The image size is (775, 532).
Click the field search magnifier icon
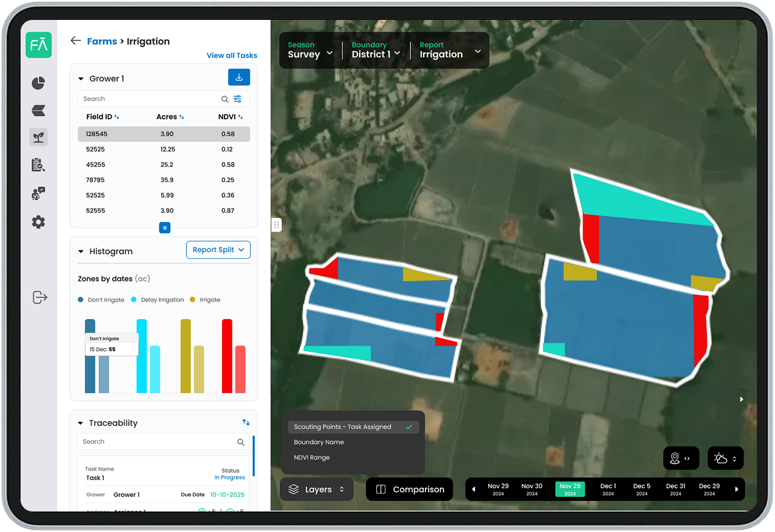[225, 99]
